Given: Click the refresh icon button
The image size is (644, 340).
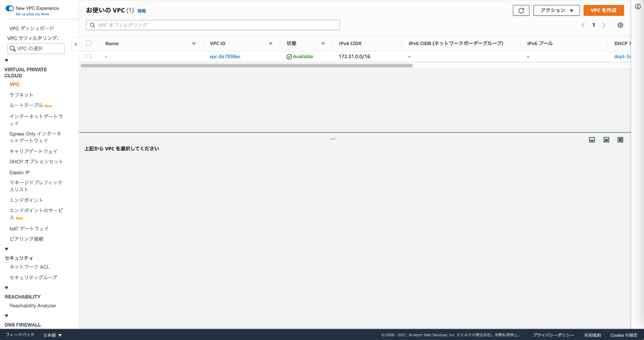Looking at the screenshot, I should 521,10.
